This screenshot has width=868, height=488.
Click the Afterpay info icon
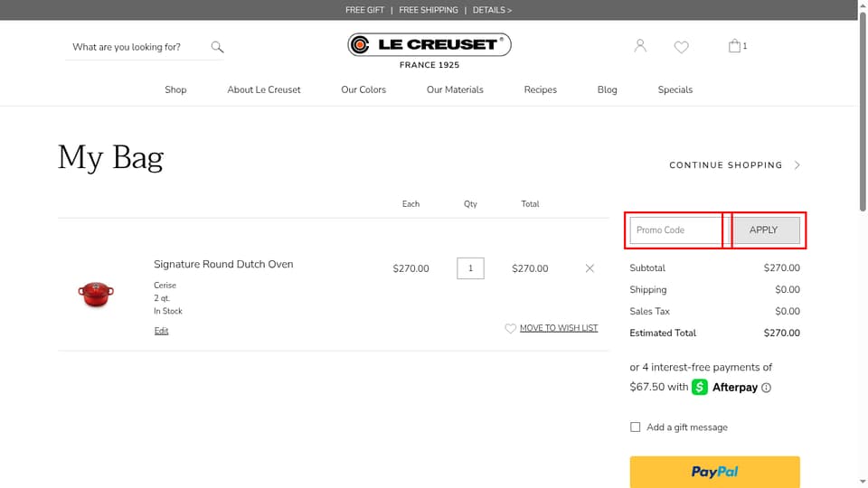click(x=766, y=388)
